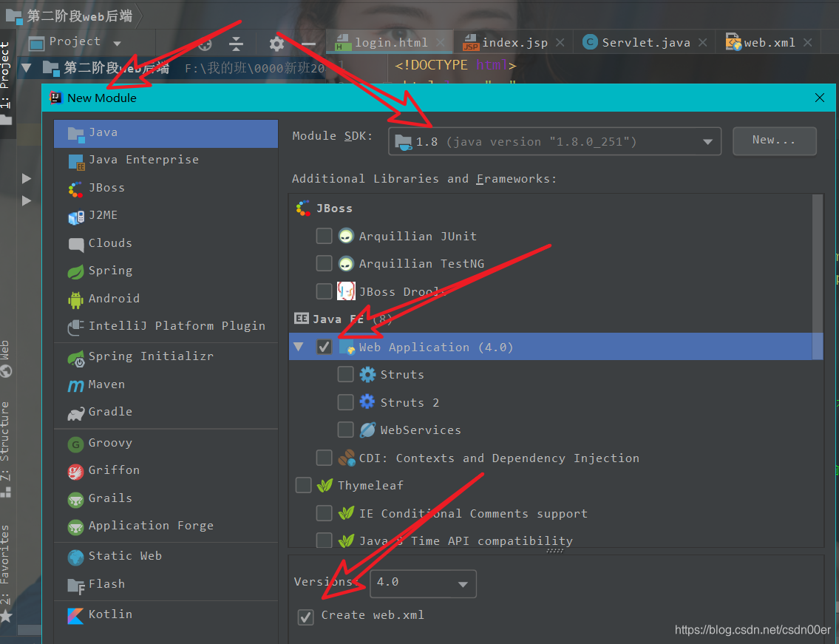Click the frameworks panel resize grip

(x=555, y=551)
